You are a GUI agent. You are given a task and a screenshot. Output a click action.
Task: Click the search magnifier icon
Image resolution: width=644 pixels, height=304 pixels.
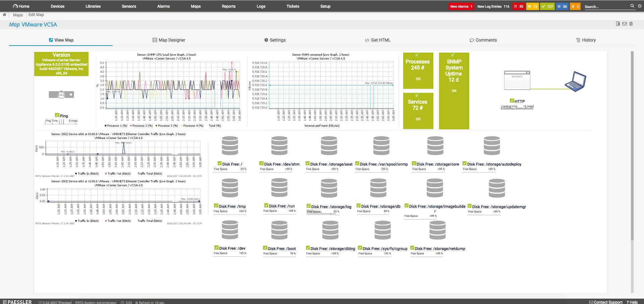click(632, 6)
